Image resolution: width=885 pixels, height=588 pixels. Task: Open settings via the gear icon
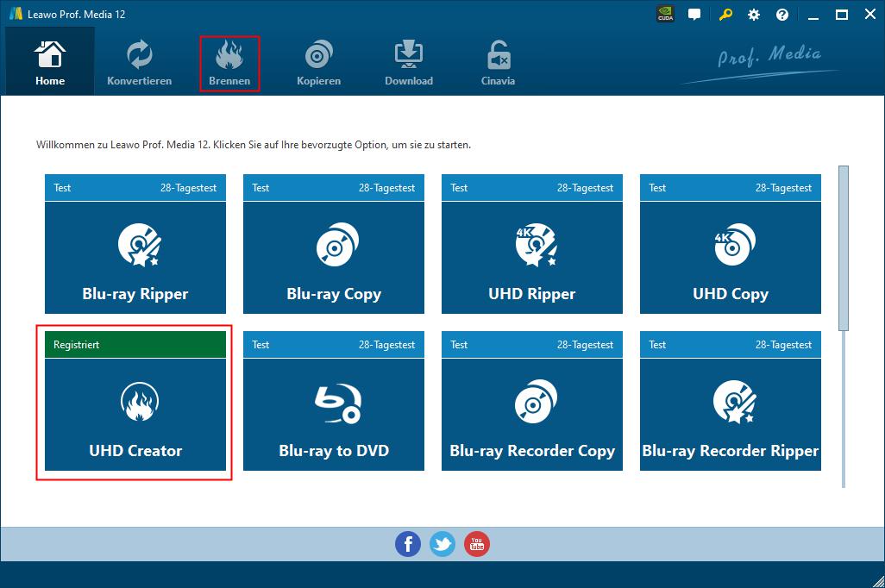(x=754, y=15)
